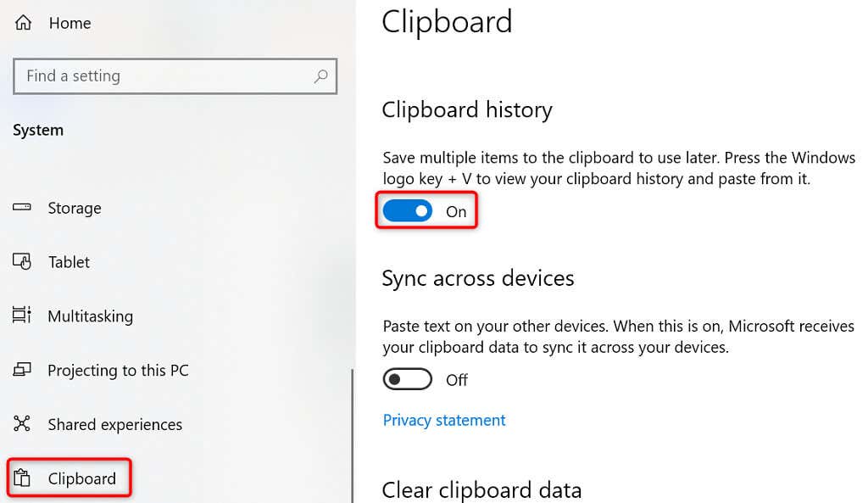Click the Multitasking icon

pyautogui.click(x=22, y=316)
